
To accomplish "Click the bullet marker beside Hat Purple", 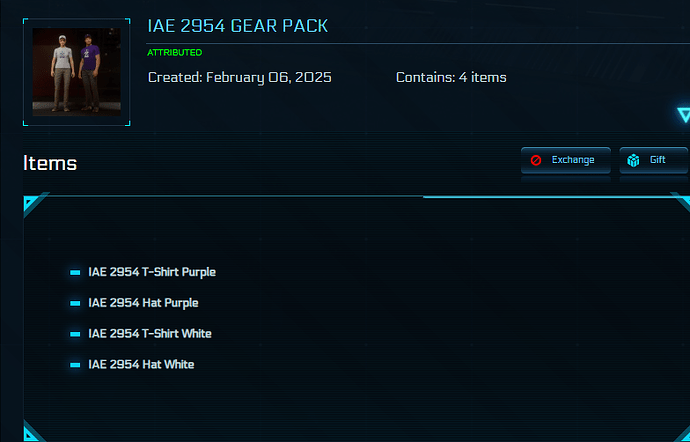I will [x=75, y=303].
